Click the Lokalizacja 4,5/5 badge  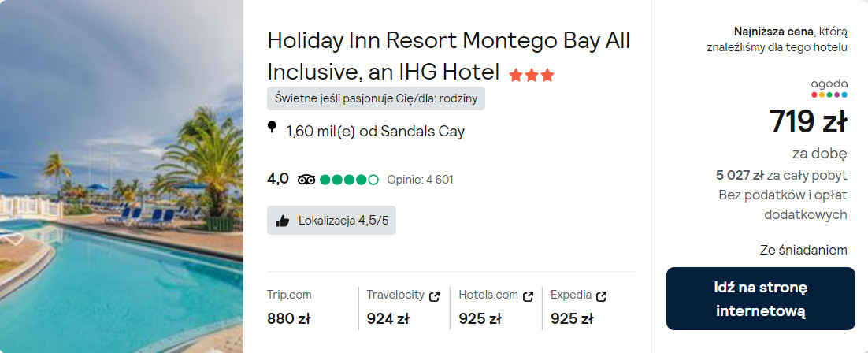(x=332, y=221)
